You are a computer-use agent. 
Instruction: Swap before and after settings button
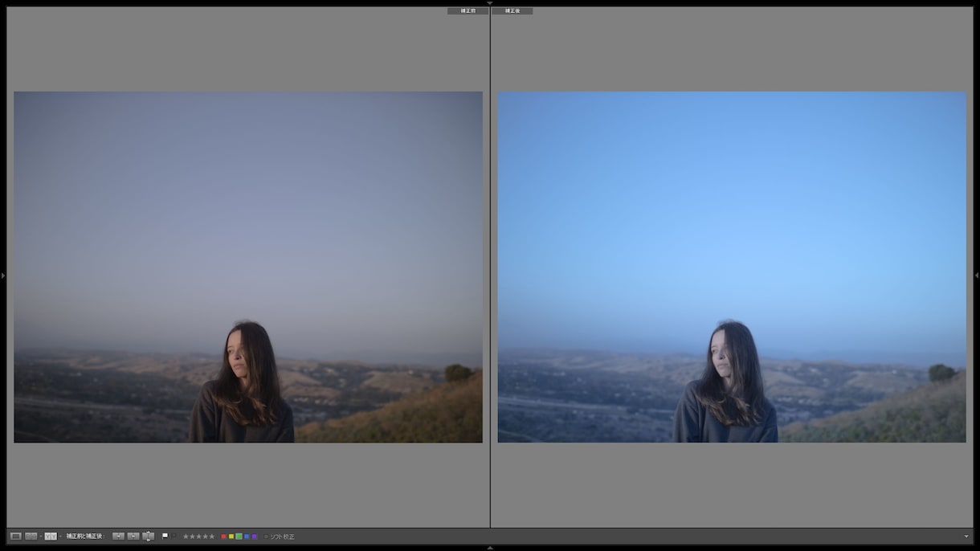click(148, 536)
